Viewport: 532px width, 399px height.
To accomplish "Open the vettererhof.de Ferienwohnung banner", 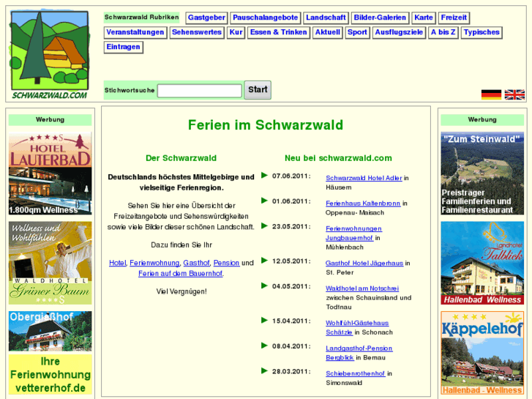I will click(x=50, y=375).
